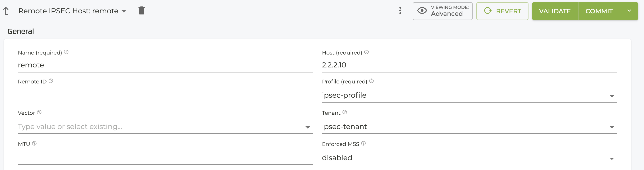
Task: Open the three-dot more options menu
Action: pos(400,11)
